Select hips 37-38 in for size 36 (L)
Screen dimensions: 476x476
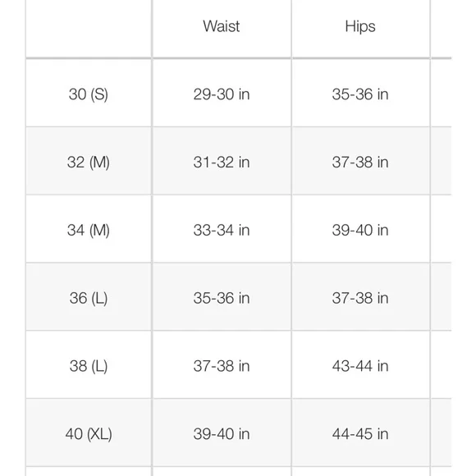[360, 298]
